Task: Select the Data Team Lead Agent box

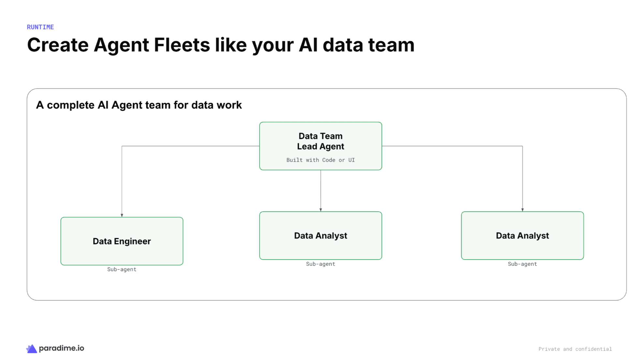Action: (x=320, y=146)
